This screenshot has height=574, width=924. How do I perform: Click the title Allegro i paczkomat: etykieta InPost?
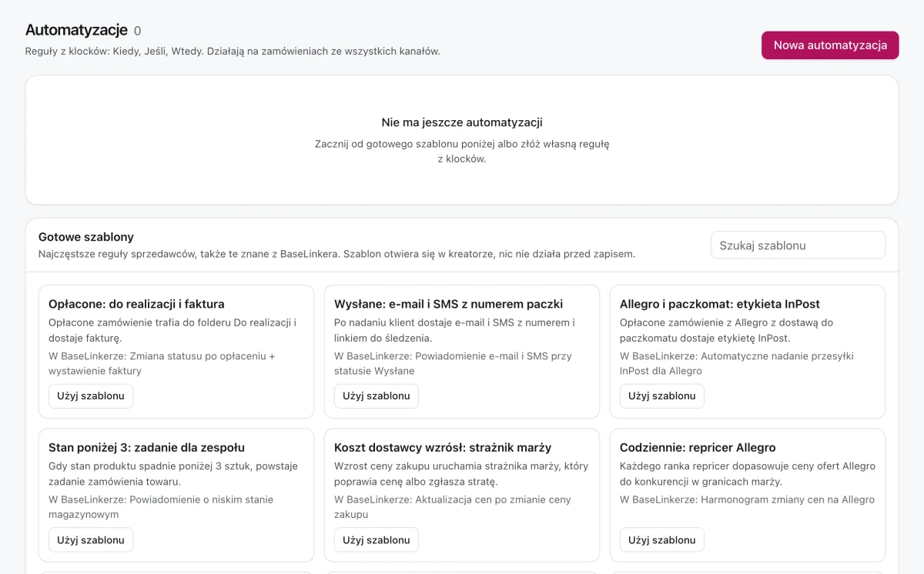point(720,304)
